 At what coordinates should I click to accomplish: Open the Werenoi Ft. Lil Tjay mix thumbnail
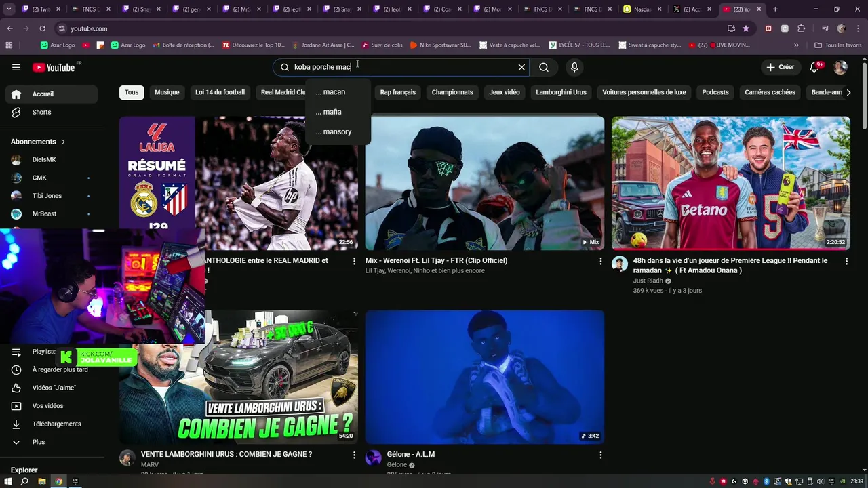[x=484, y=183]
